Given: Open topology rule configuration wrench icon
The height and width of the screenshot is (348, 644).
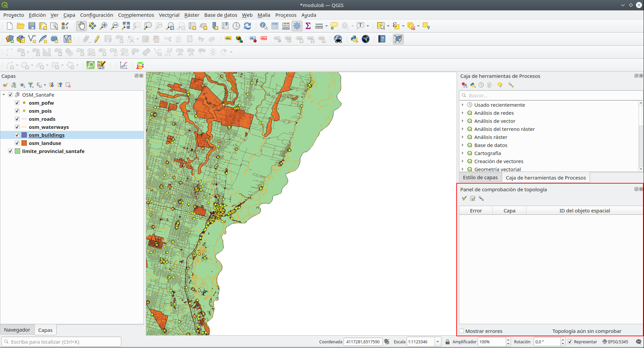Looking at the screenshot, I should [x=481, y=199].
